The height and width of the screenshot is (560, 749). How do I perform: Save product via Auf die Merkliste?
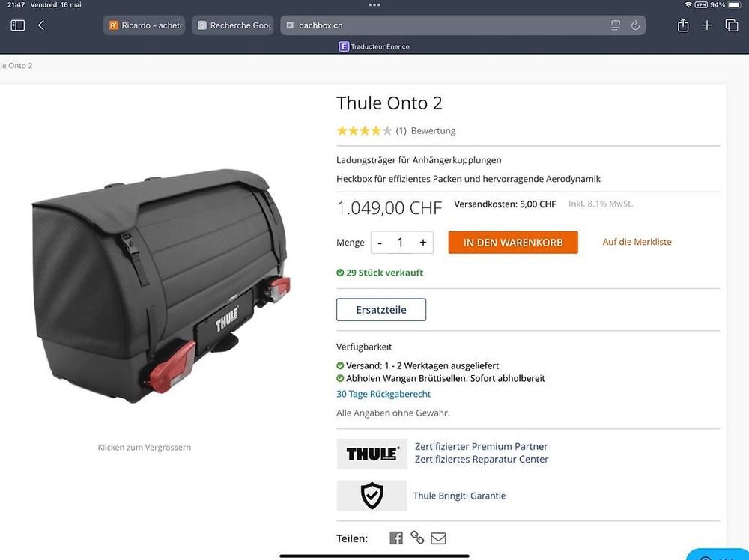coord(637,242)
